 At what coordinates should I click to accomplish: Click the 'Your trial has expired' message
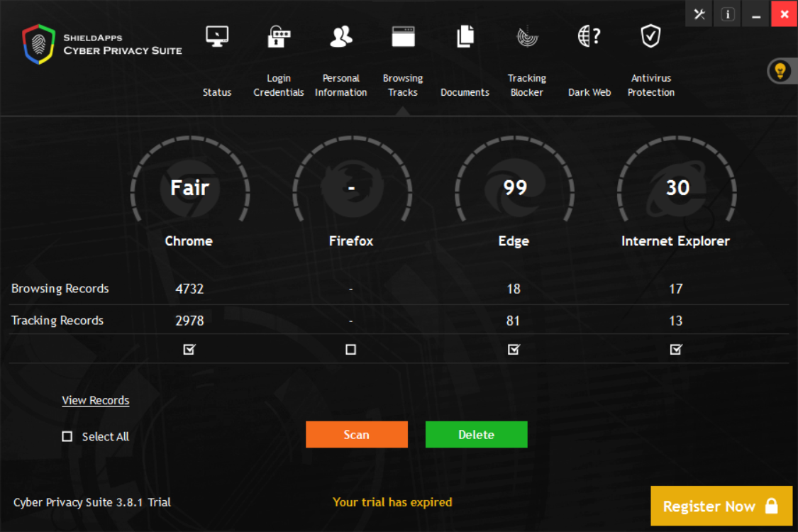(392, 502)
